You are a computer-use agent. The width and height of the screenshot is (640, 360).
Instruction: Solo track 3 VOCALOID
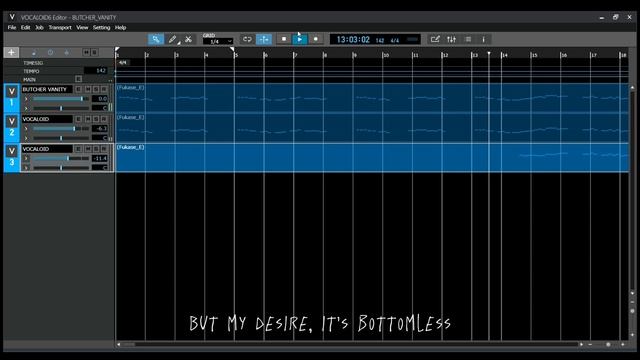(96, 149)
